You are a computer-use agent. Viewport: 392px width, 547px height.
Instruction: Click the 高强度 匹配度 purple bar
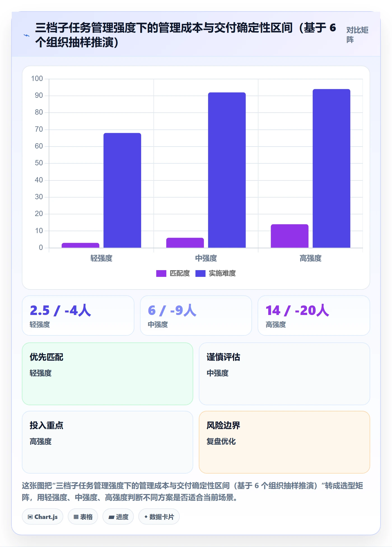(290, 236)
